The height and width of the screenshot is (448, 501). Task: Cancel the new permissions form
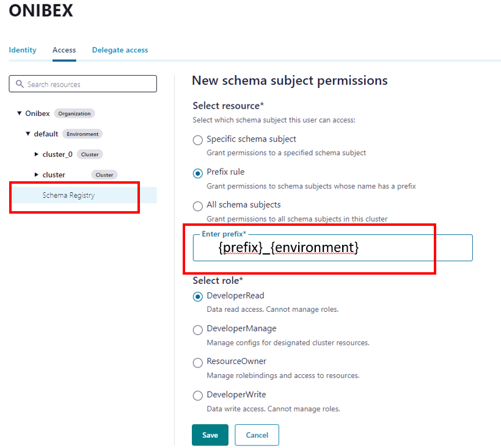[257, 435]
